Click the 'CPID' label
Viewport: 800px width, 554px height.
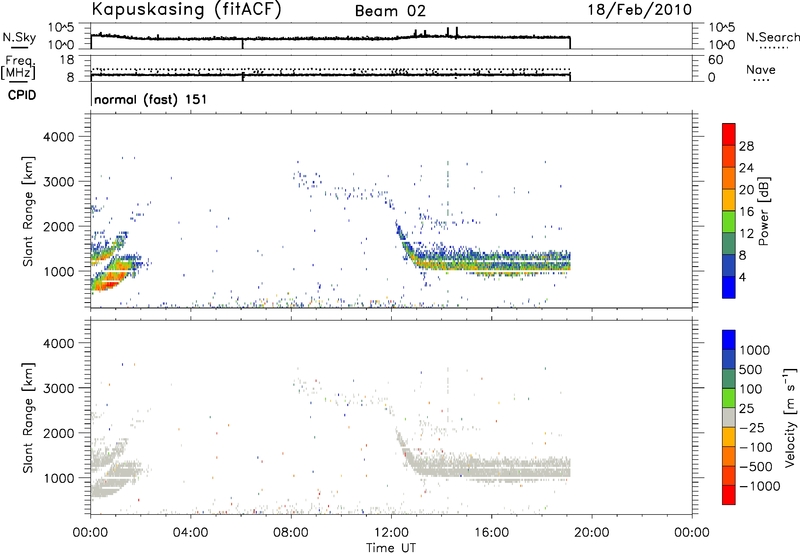tap(22, 95)
